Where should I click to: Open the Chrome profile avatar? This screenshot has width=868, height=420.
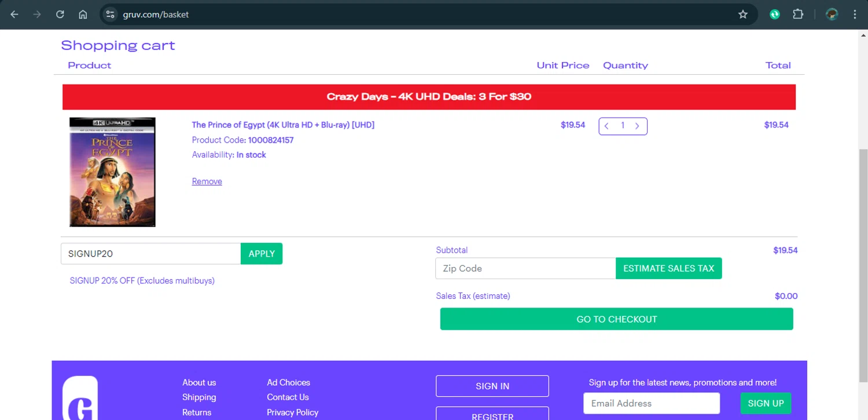tap(832, 14)
